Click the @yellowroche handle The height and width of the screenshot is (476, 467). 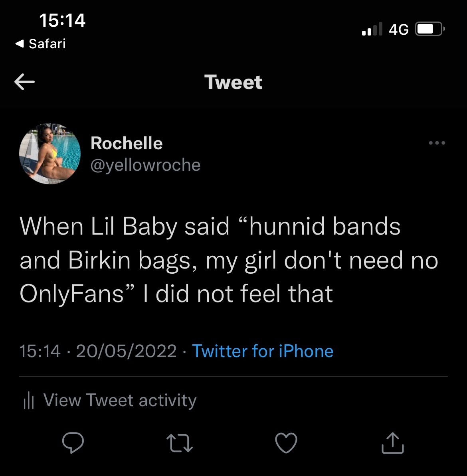click(x=145, y=165)
